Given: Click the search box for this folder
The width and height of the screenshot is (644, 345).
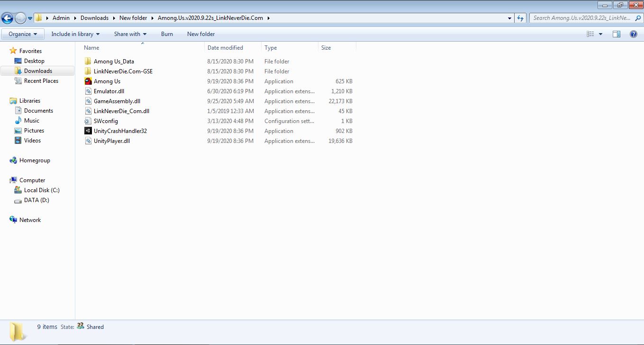Looking at the screenshot, I should pyautogui.click(x=581, y=18).
